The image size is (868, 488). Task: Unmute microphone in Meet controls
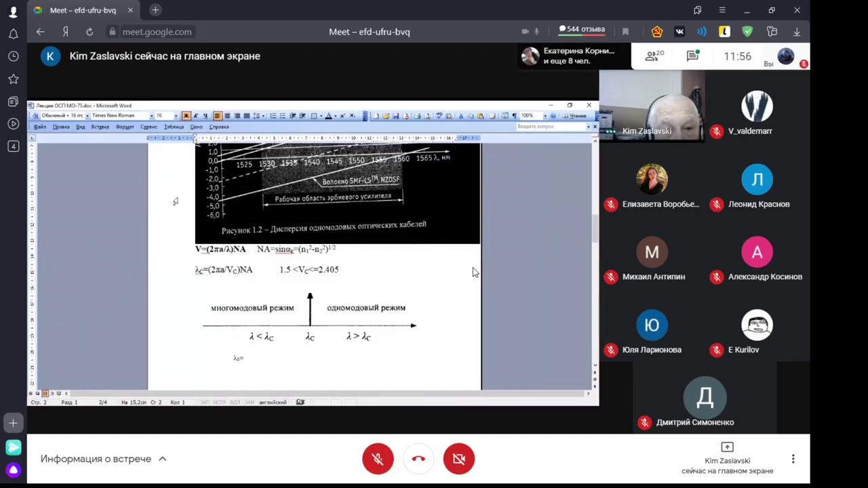coord(378,459)
